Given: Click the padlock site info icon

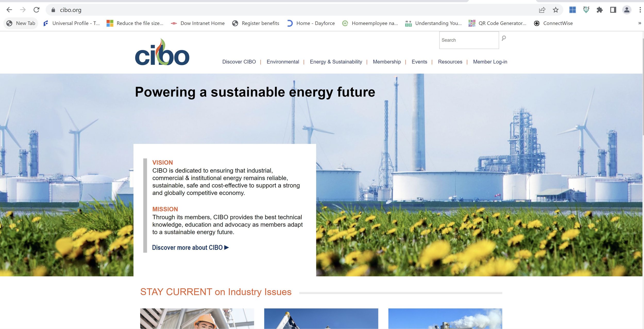Looking at the screenshot, I should (53, 10).
